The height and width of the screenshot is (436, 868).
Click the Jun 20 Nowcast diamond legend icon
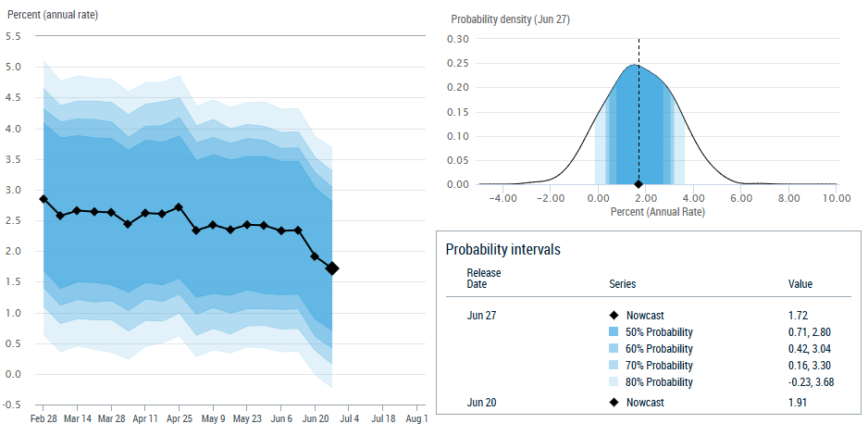[615, 403]
